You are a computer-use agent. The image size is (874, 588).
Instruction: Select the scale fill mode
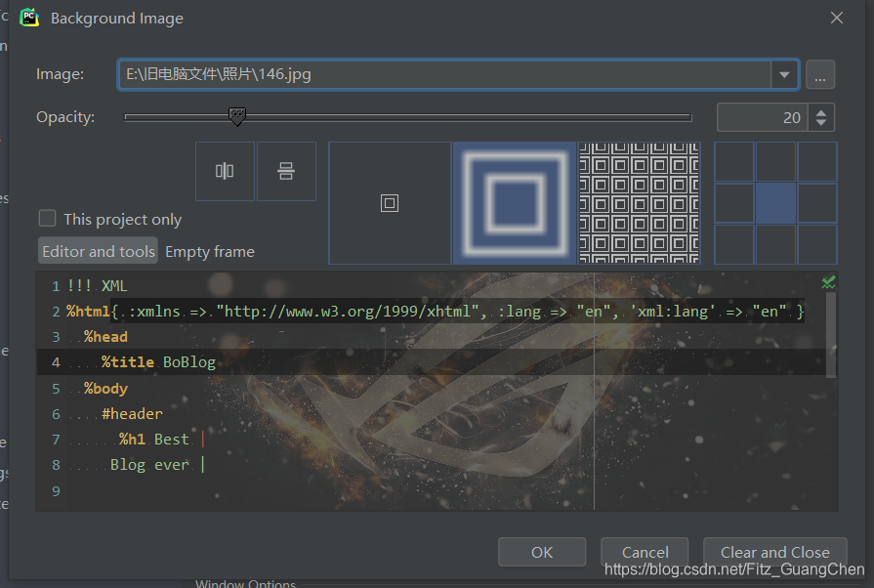(515, 203)
